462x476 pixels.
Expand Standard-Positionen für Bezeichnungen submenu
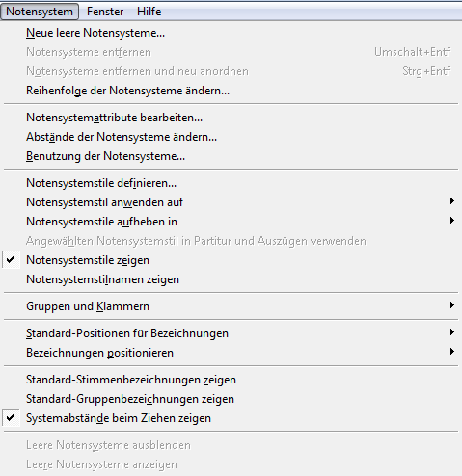point(231,333)
